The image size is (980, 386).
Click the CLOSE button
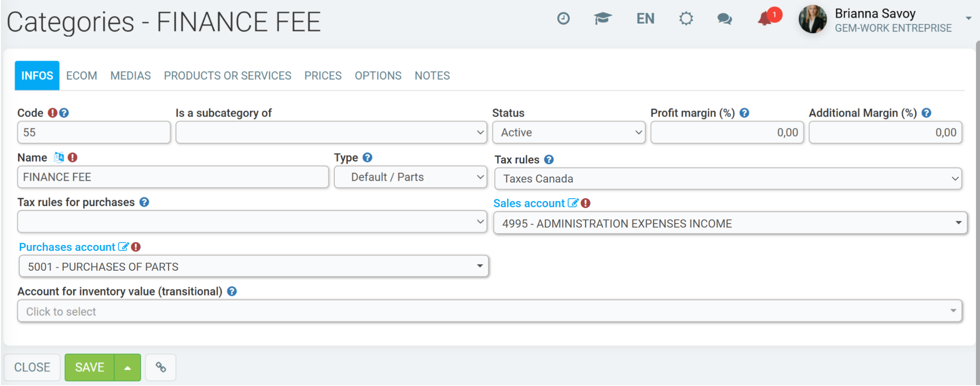tap(32, 367)
